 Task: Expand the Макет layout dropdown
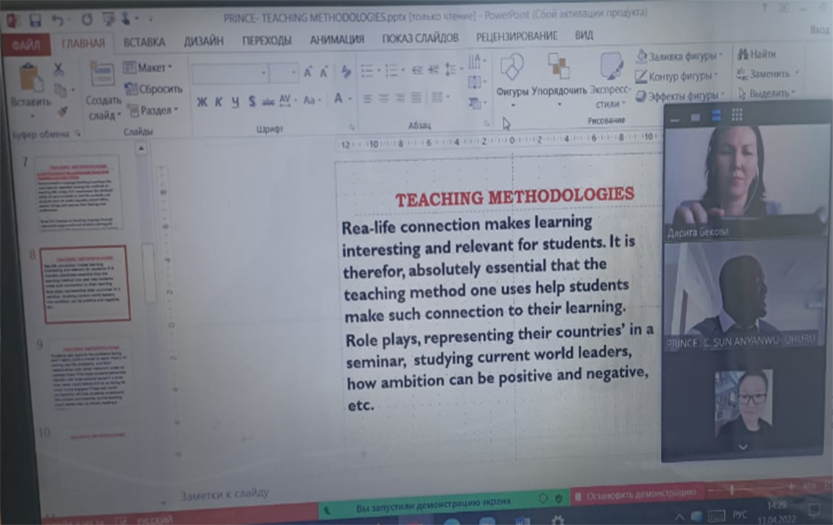click(x=148, y=67)
